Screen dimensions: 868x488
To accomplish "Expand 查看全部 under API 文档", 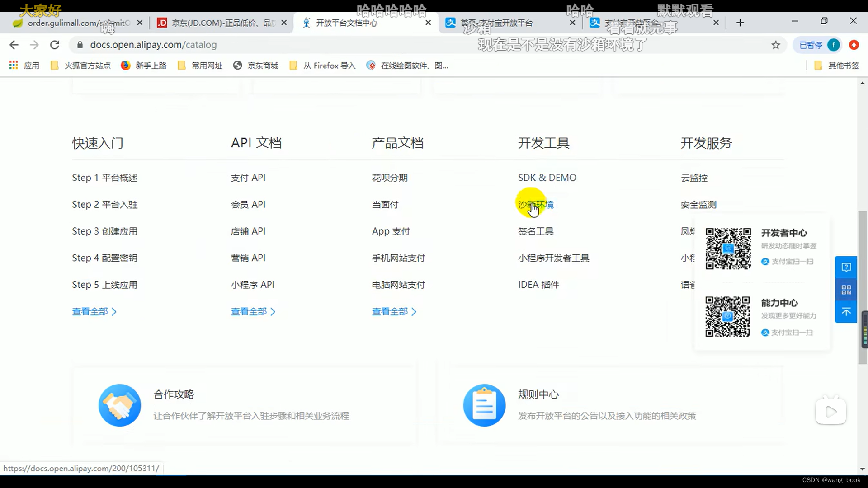I will [253, 311].
